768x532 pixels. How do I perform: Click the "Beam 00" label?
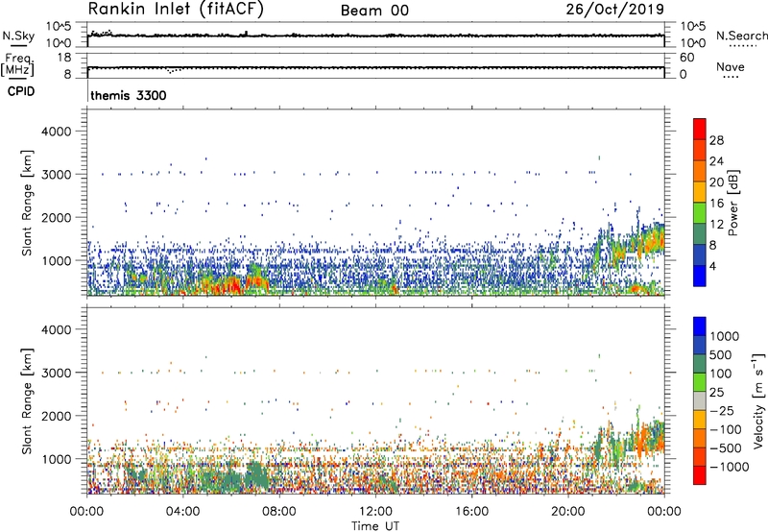coord(374,11)
